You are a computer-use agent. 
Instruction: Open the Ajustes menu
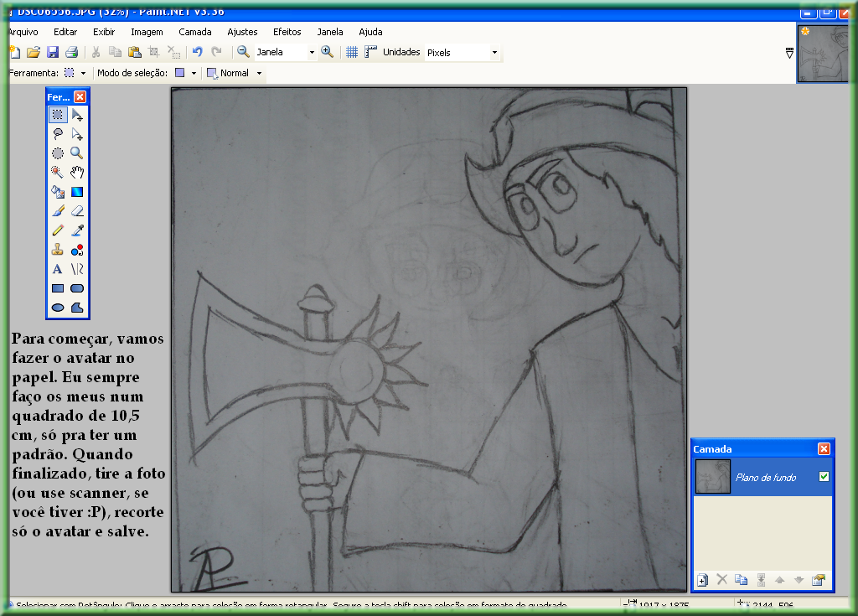242,32
